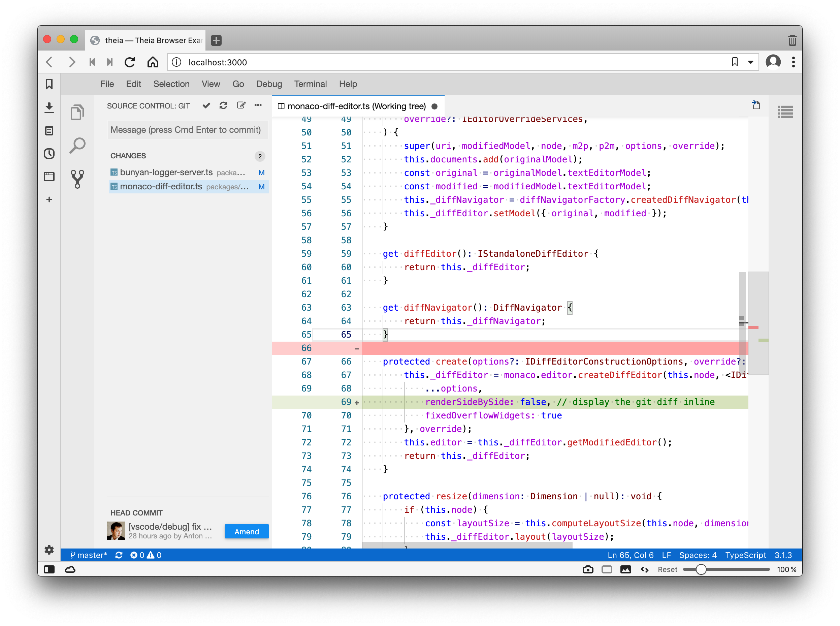Viewport: 840px width, 626px height.
Task: Commit changes via the checkmark icon
Action: (206, 106)
